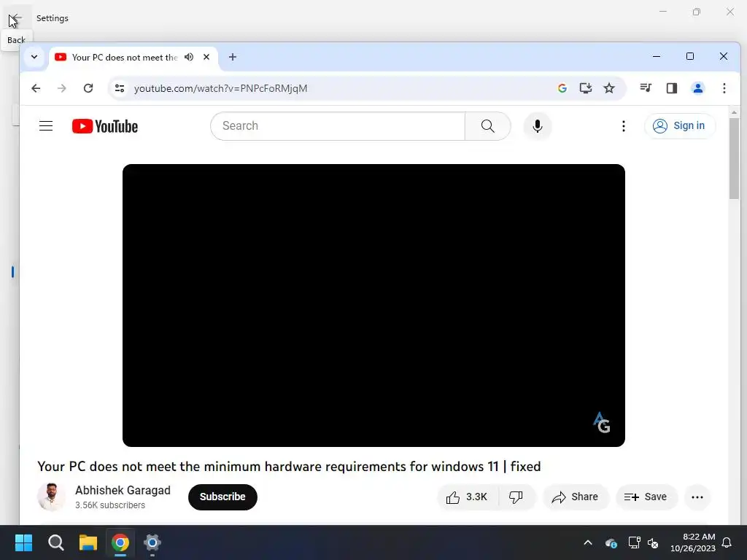This screenshot has width=747, height=560.
Task: Go to the YouTube home logo
Action: pyautogui.click(x=105, y=126)
